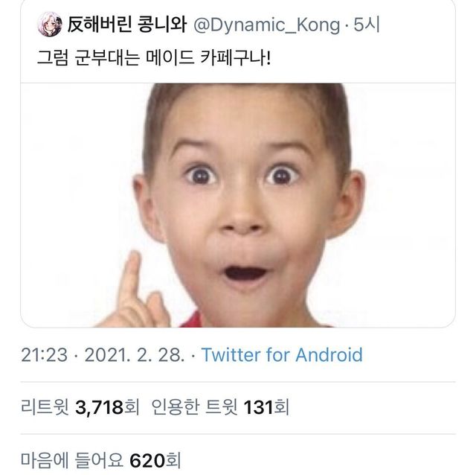Click the 620 likes count
This screenshot has width=476, height=475.
[x=147, y=459]
